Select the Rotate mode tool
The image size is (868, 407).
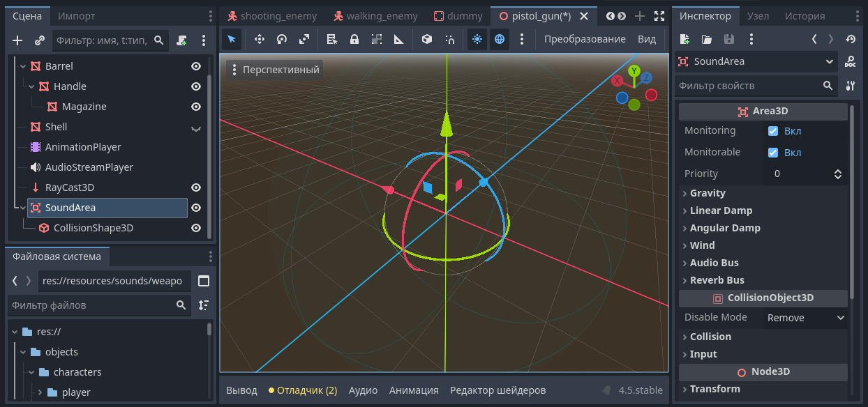click(x=282, y=39)
